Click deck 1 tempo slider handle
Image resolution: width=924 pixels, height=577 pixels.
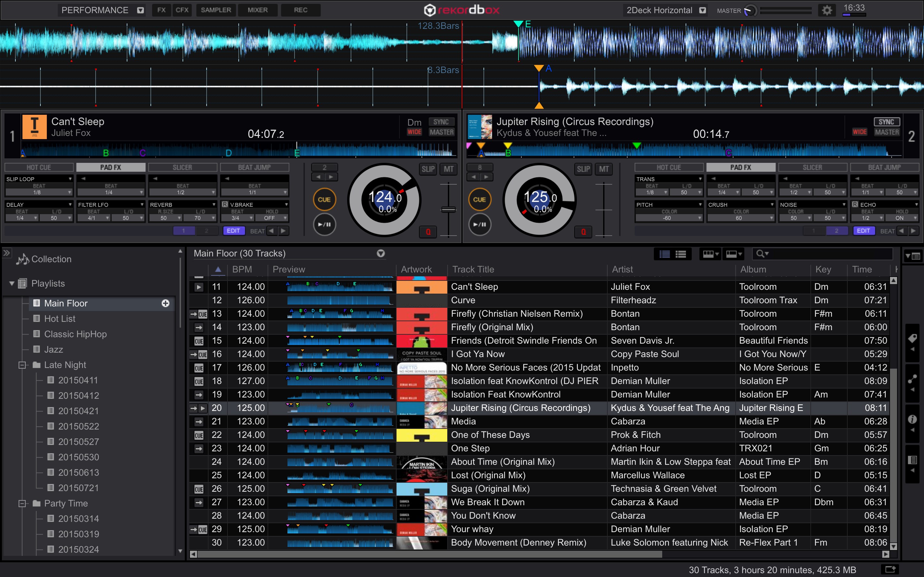click(448, 210)
